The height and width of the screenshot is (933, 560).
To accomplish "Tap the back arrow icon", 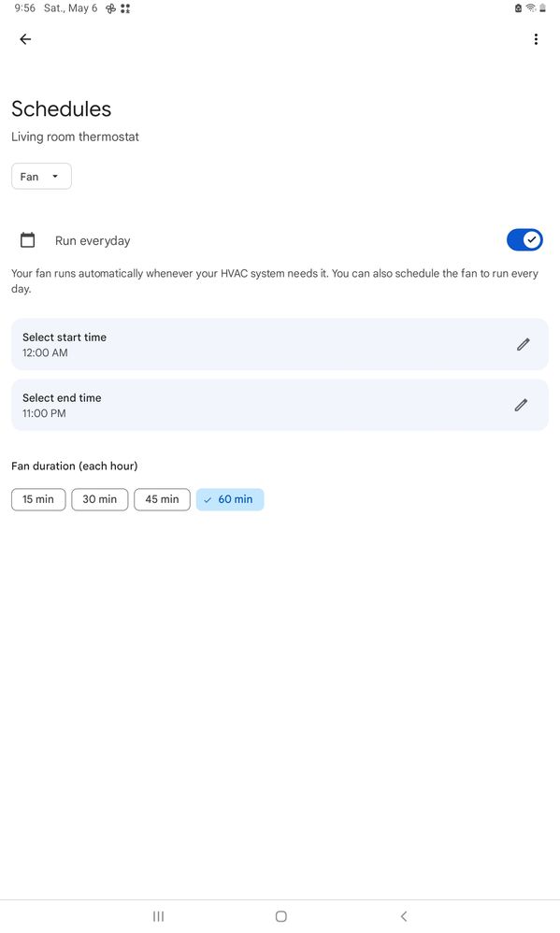I will click(x=25, y=39).
